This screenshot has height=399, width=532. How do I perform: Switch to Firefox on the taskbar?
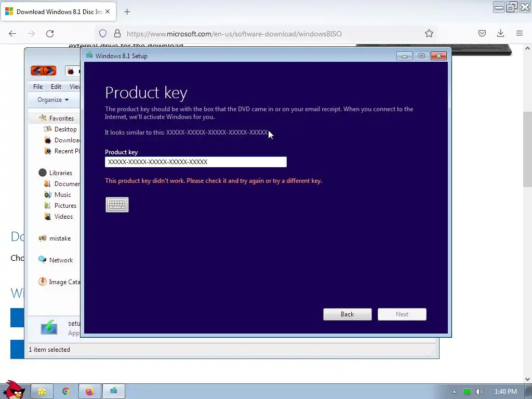[89, 392]
